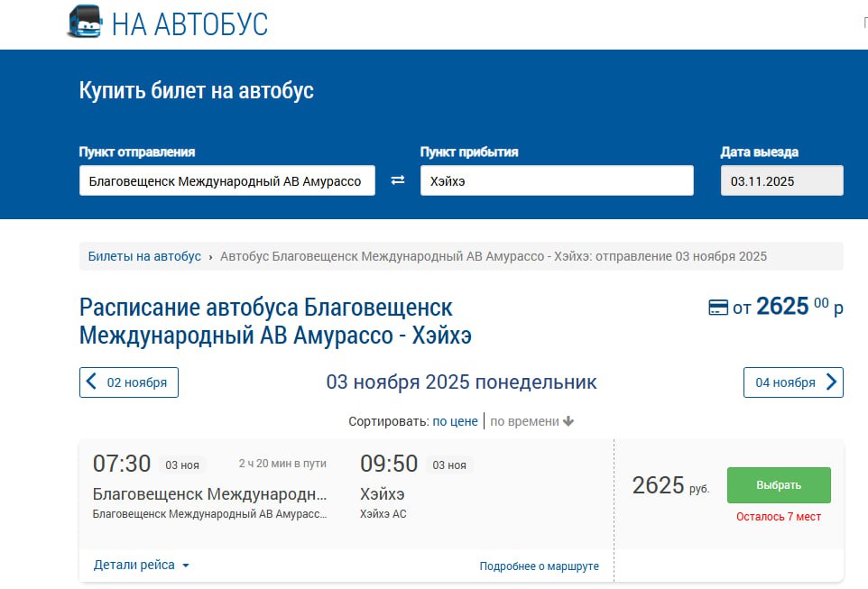Focus the 'Пункт отправления' departure field

pos(226,180)
